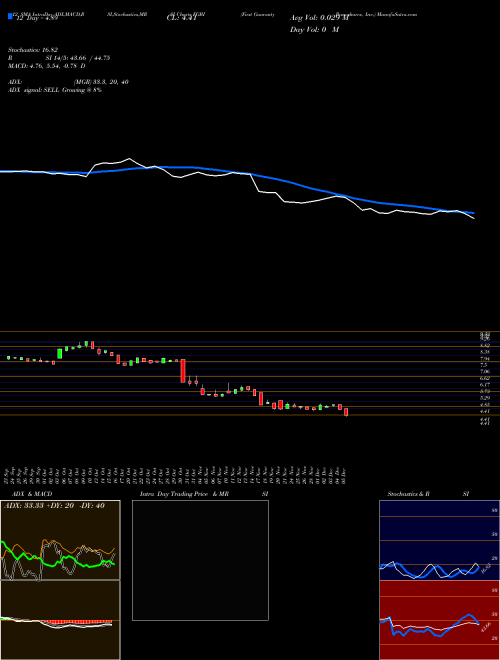The image size is (500, 660).
Task: Click the 7.06 price axis label
Action: tap(485, 372)
